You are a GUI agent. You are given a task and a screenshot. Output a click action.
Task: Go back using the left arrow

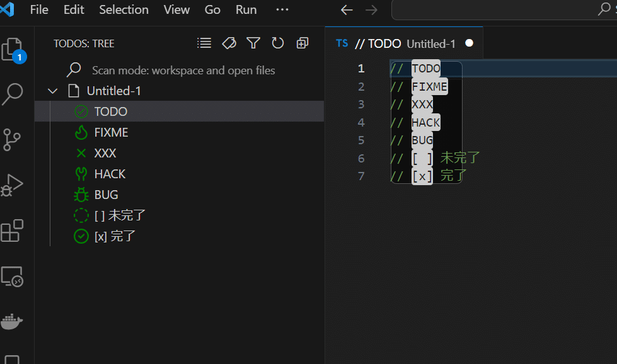[347, 10]
